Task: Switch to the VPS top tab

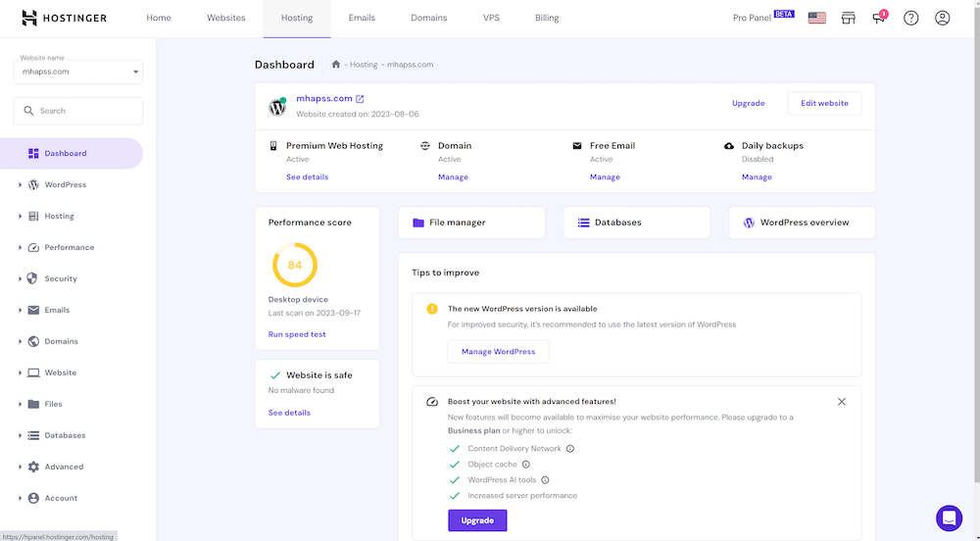Action: pyautogui.click(x=491, y=18)
